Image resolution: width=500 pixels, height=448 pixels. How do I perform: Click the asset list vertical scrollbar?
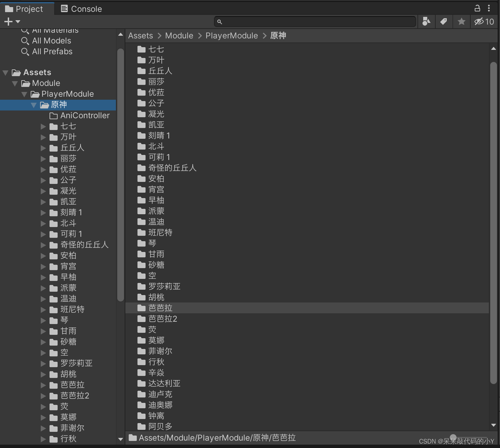pos(494,223)
